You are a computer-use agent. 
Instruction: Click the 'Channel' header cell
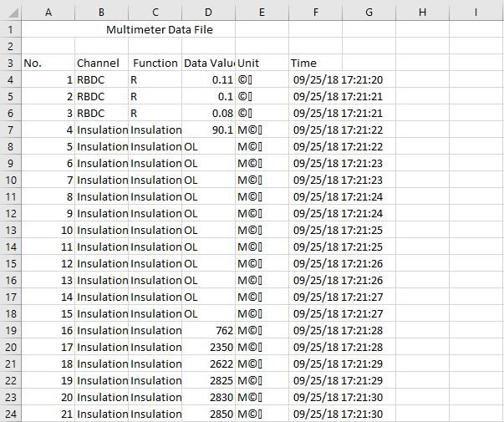click(x=102, y=63)
